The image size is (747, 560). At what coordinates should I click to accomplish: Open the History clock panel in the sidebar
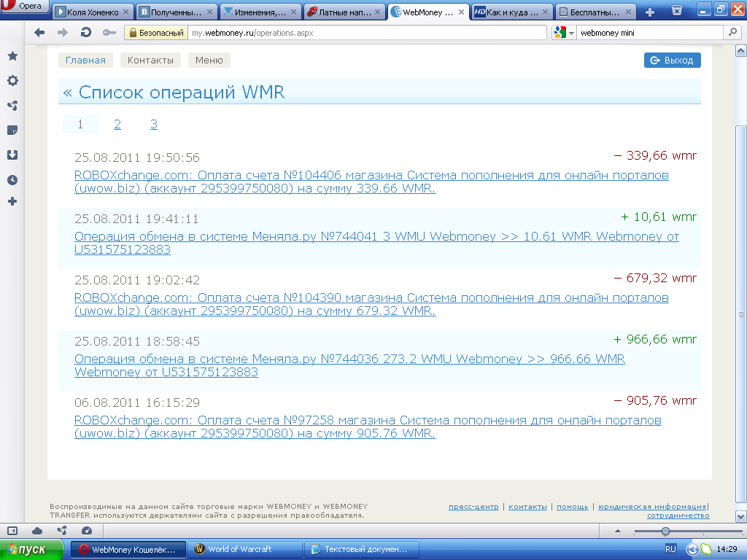coord(13,179)
